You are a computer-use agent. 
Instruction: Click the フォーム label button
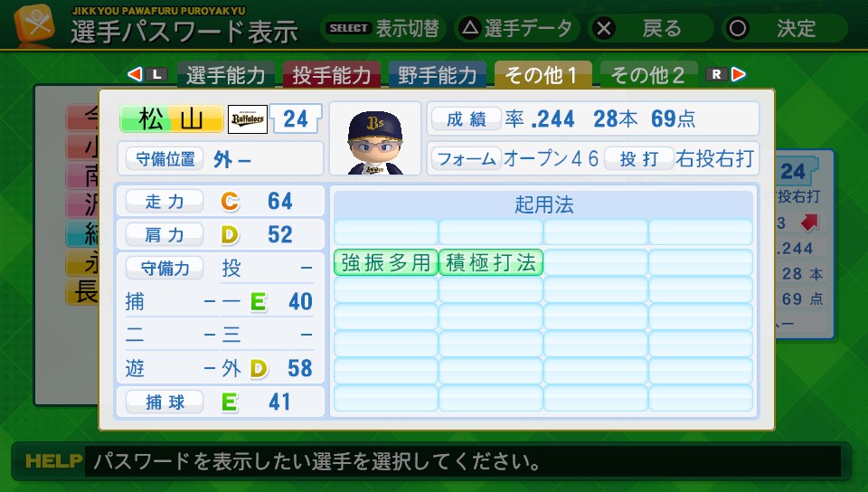pos(466,159)
